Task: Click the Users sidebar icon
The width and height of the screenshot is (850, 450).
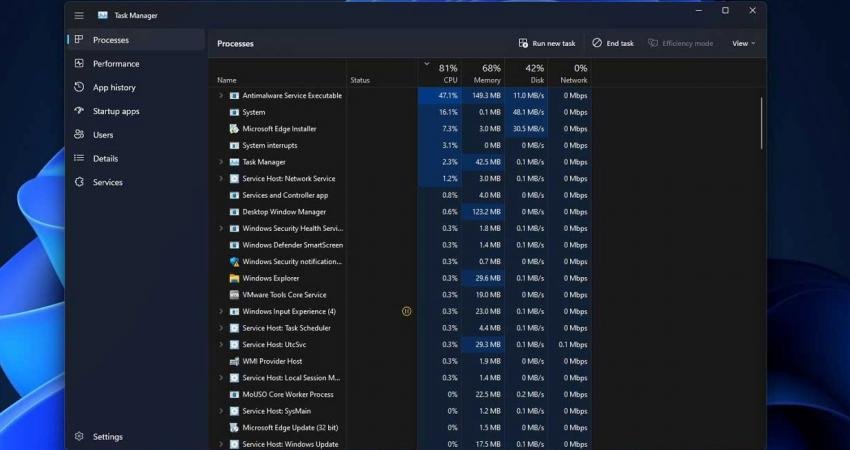Action: (79, 135)
